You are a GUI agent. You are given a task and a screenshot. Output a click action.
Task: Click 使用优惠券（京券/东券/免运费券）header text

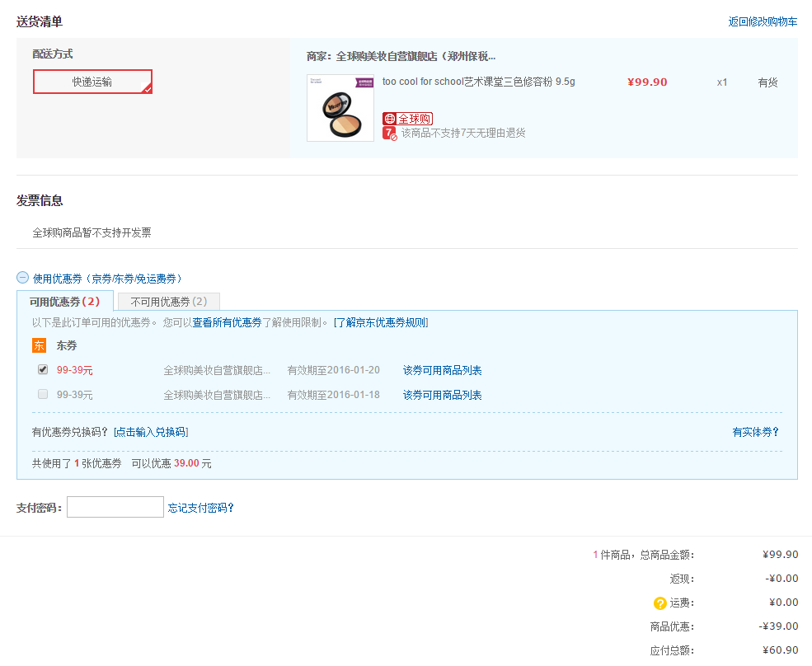point(107,279)
